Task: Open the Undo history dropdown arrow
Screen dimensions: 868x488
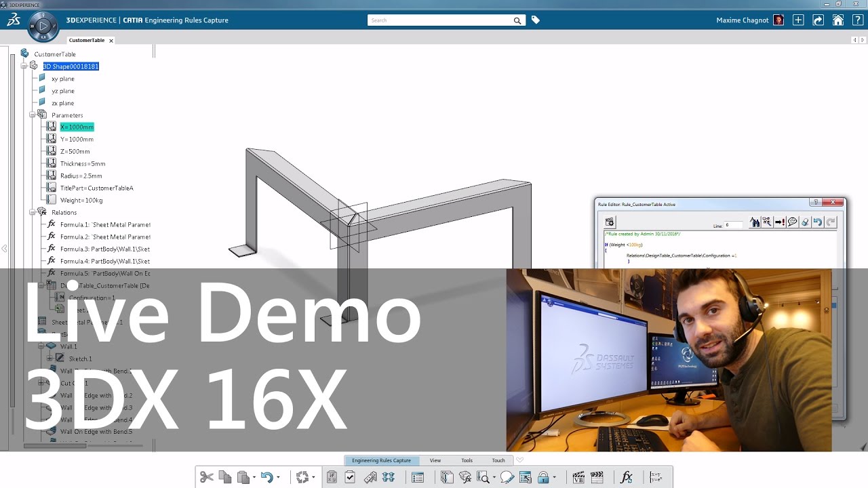Action: [x=278, y=477]
